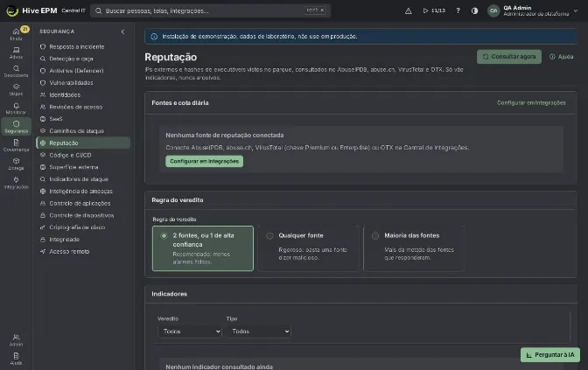Open the Ativos rail icon

[16, 52]
